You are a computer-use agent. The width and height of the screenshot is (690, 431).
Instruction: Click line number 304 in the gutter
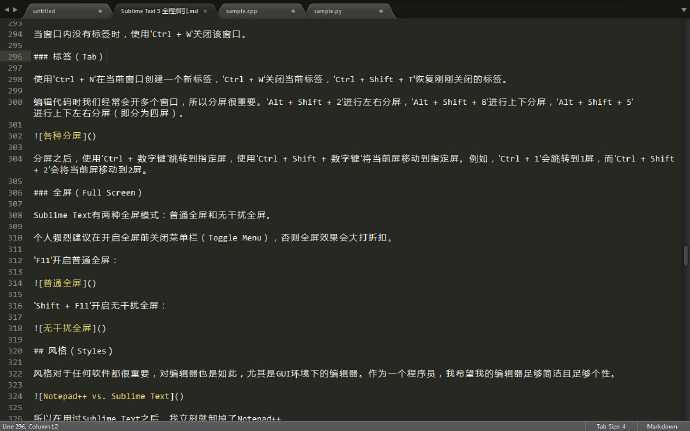15,158
